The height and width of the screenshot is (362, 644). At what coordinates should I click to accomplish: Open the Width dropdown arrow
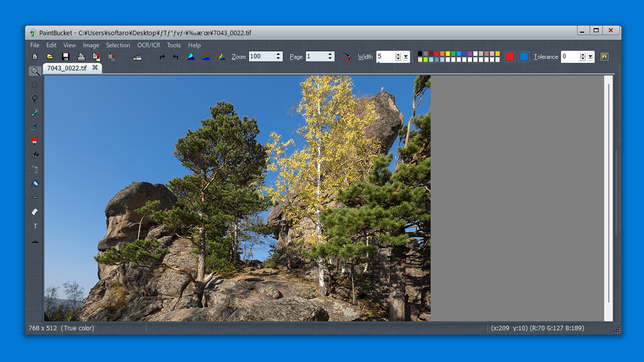[x=406, y=57]
